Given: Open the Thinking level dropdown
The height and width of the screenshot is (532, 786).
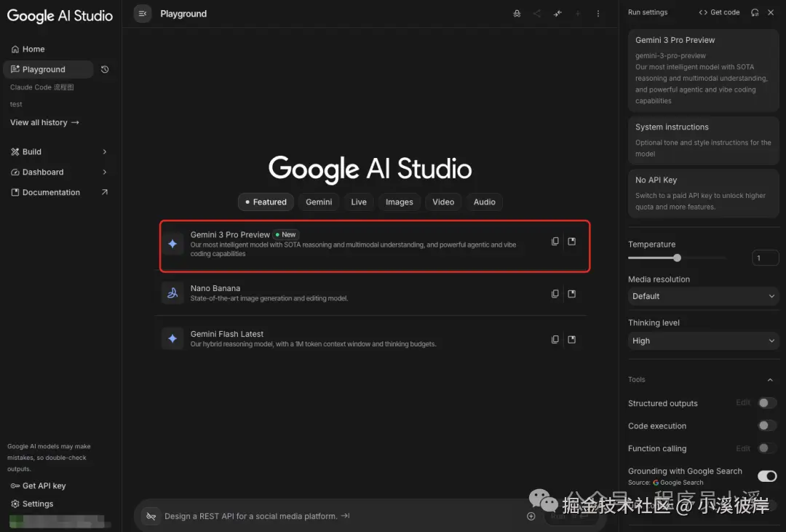Looking at the screenshot, I should (x=703, y=341).
